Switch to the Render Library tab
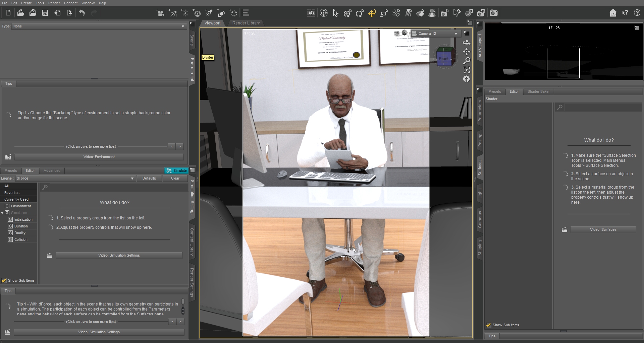 tap(246, 23)
